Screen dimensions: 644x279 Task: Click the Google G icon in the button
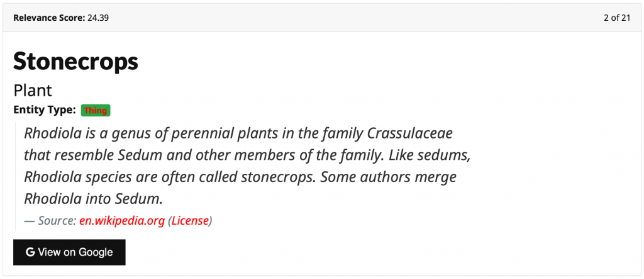click(x=30, y=253)
